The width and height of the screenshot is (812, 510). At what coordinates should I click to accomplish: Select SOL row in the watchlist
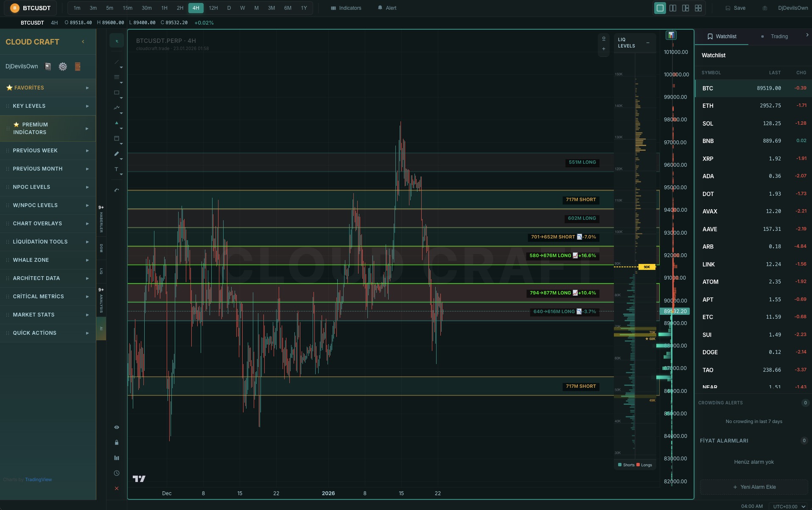(x=753, y=123)
